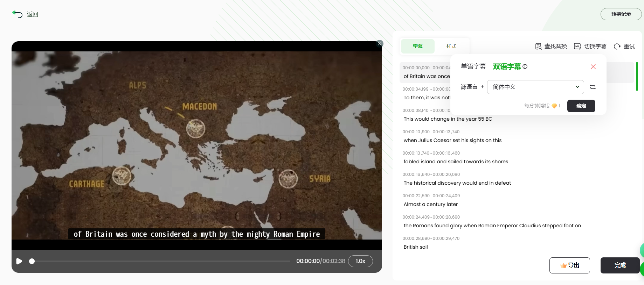Screen dimensions: 644x285
Task: Close the video preview with the X
Action: point(380,43)
